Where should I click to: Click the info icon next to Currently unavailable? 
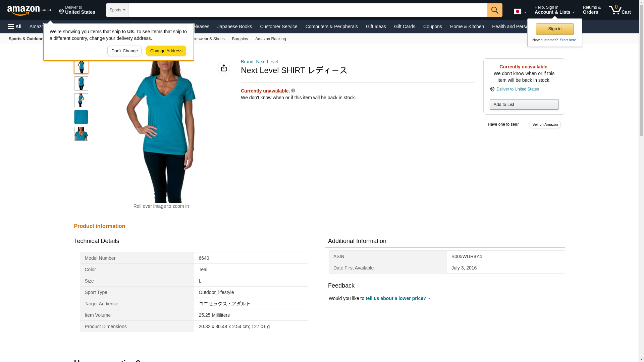click(293, 90)
